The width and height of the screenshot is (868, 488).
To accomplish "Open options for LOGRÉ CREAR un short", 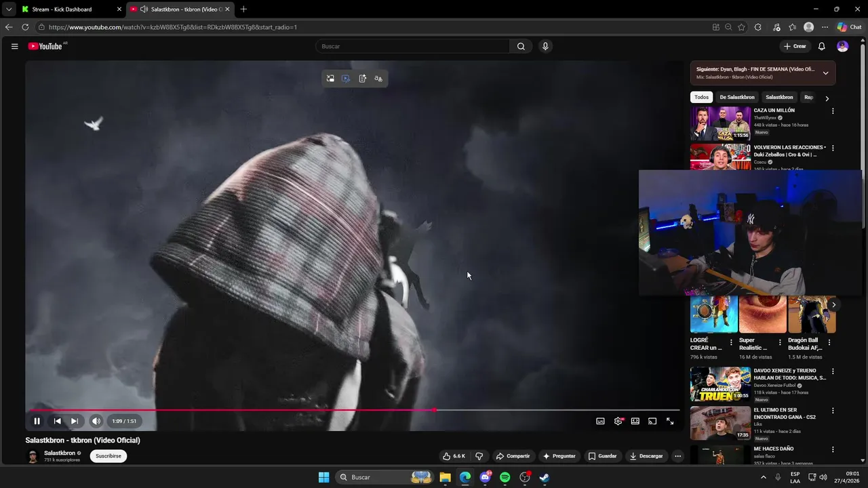I will click(x=731, y=342).
